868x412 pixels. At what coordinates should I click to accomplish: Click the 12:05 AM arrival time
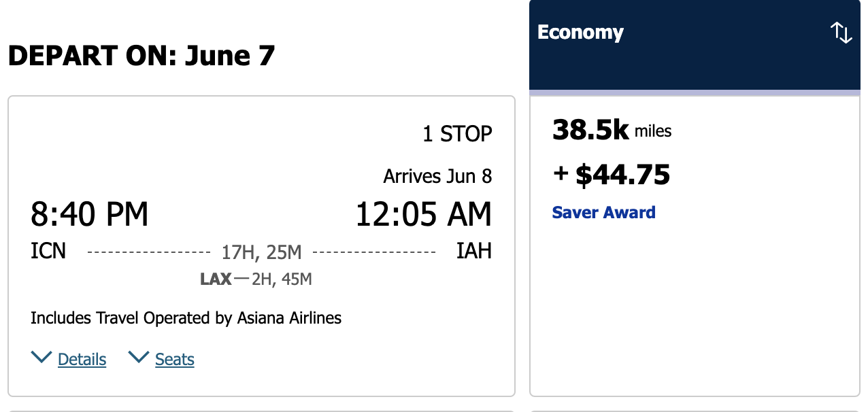[x=423, y=215]
